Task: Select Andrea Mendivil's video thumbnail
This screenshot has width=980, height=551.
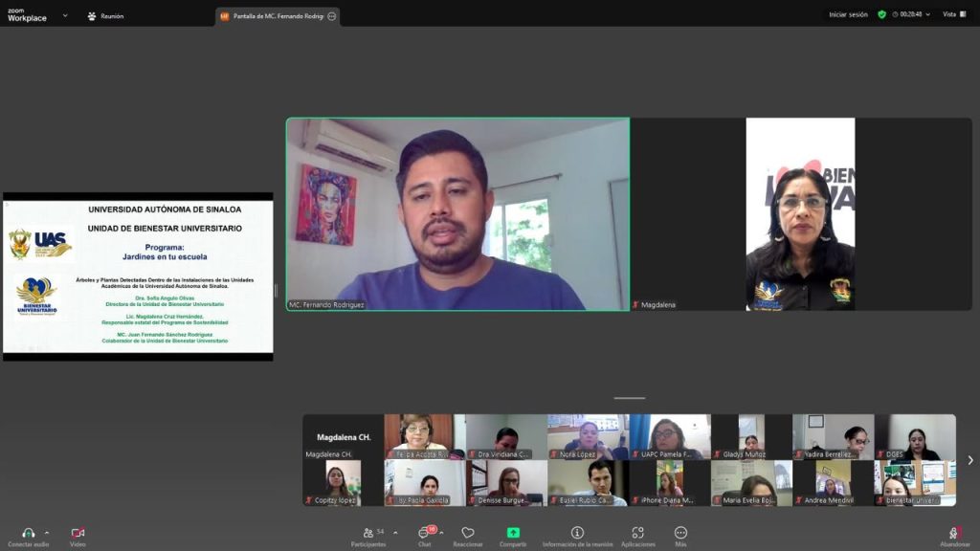Action: coord(834,483)
